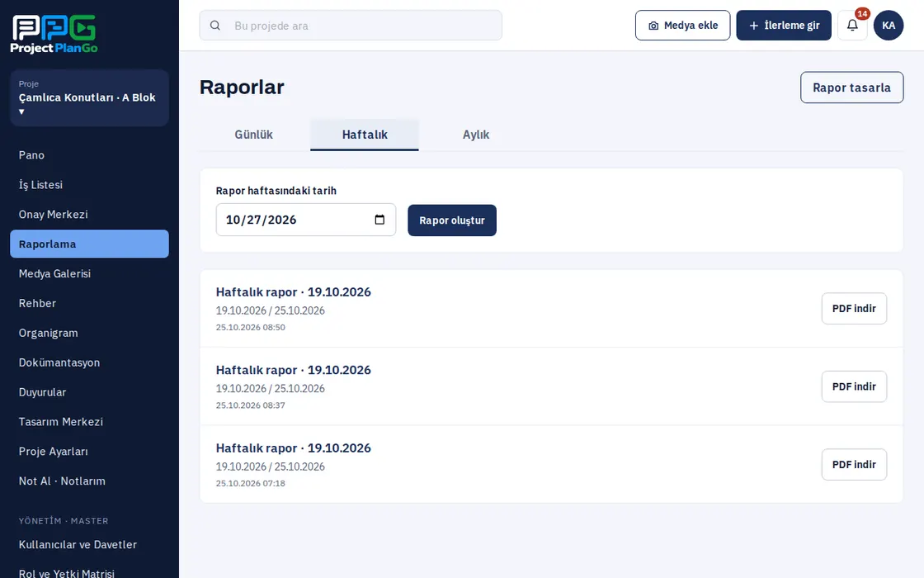This screenshot has height=578, width=924.
Task: Click the report title above timestamp 25.10.2026 08:50
Action: [x=294, y=292]
